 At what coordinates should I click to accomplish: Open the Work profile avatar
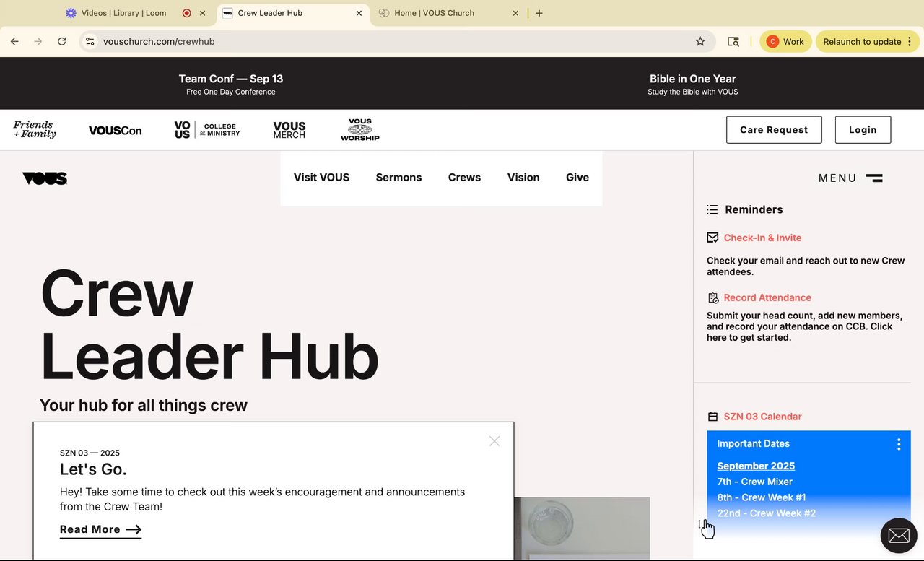(x=772, y=41)
